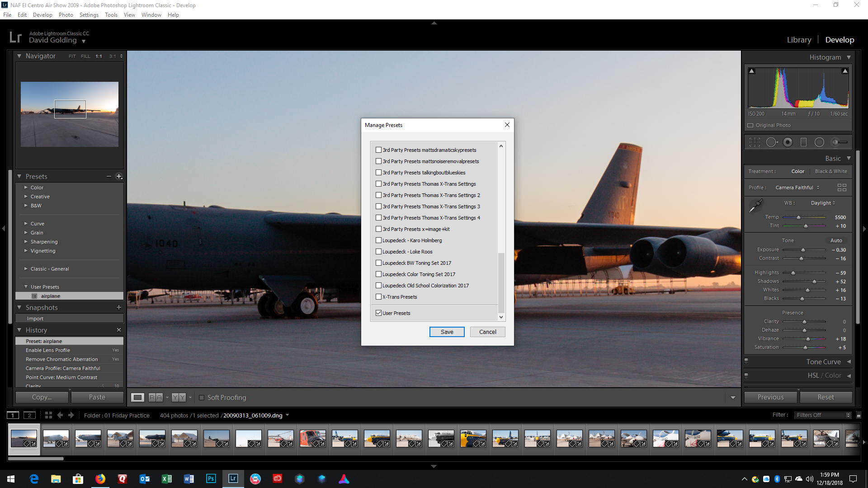Image resolution: width=868 pixels, height=488 pixels.
Task: Select the Radial Filter tool icon
Action: (819, 142)
